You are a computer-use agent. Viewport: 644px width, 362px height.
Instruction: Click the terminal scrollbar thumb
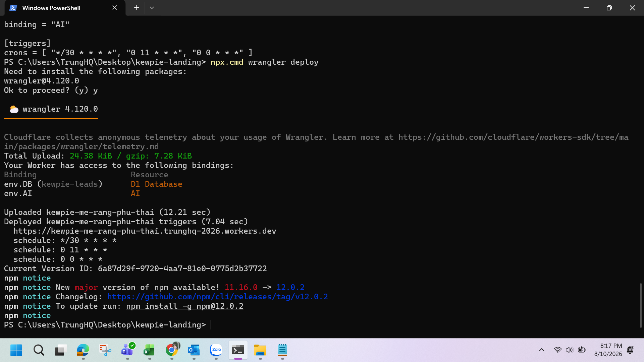click(x=641, y=305)
